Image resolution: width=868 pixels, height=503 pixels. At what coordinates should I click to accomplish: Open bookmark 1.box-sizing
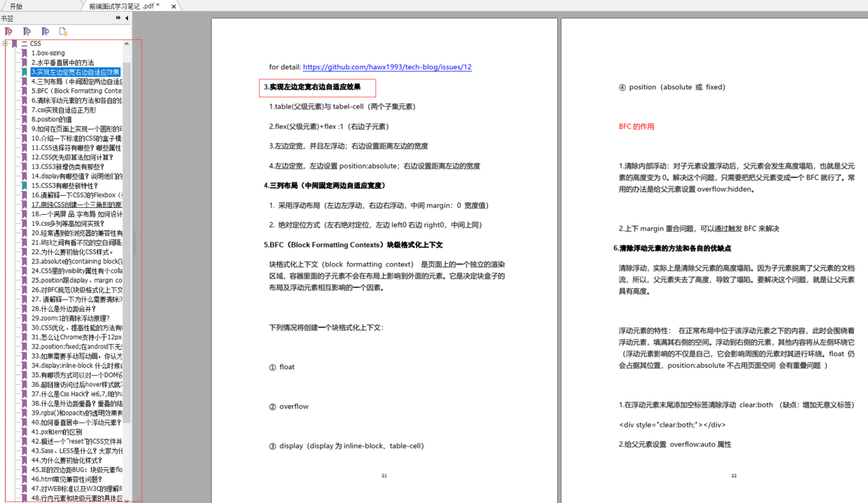(x=48, y=53)
